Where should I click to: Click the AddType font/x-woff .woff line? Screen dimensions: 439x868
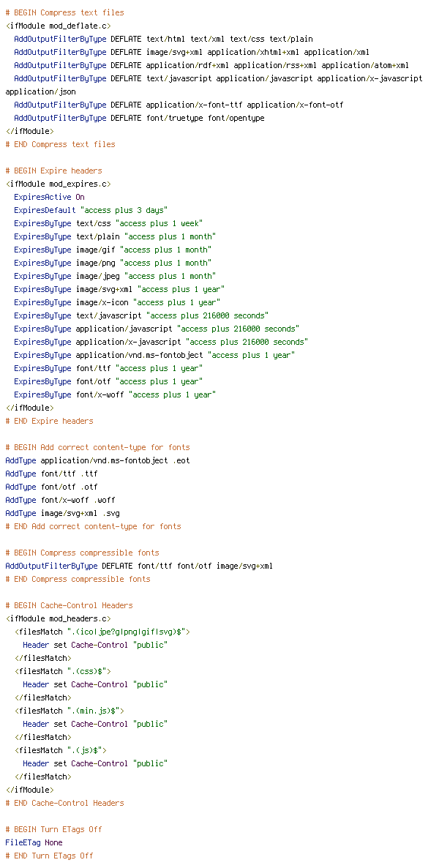click(60, 500)
